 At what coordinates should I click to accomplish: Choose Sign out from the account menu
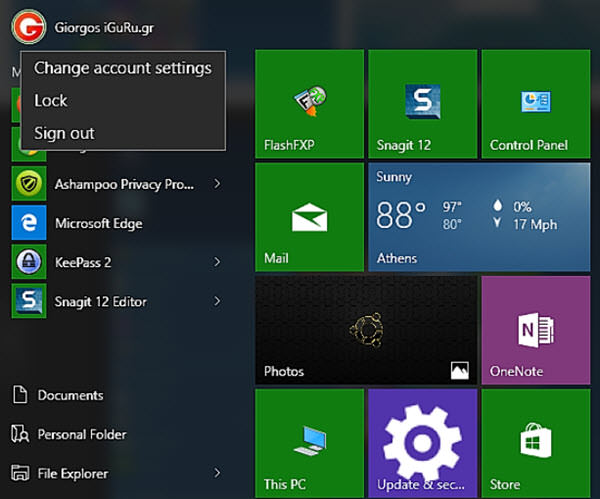[x=123, y=133]
